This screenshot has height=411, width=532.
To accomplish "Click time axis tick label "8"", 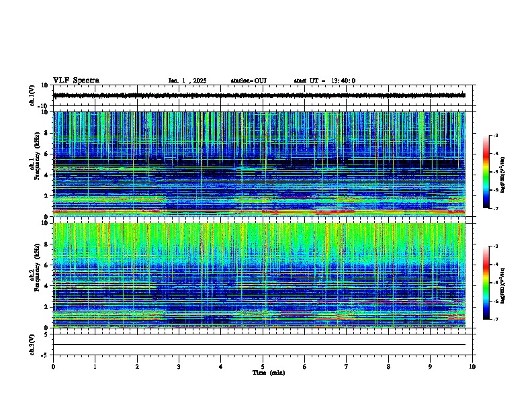I will click(388, 367).
